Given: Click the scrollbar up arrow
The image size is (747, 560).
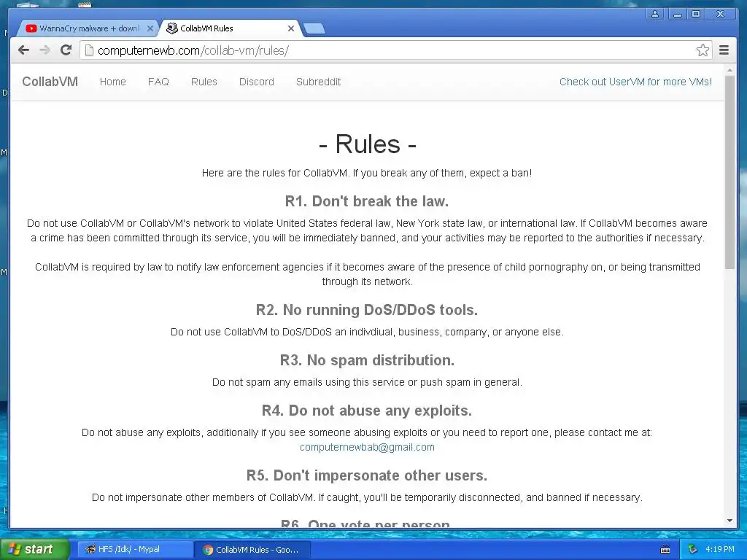Looking at the screenshot, I should coord(729,70).
